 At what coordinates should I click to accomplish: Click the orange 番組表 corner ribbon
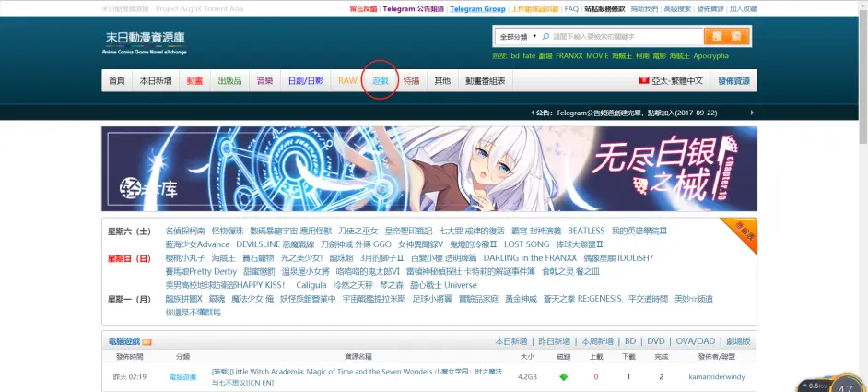click(740, 234)
